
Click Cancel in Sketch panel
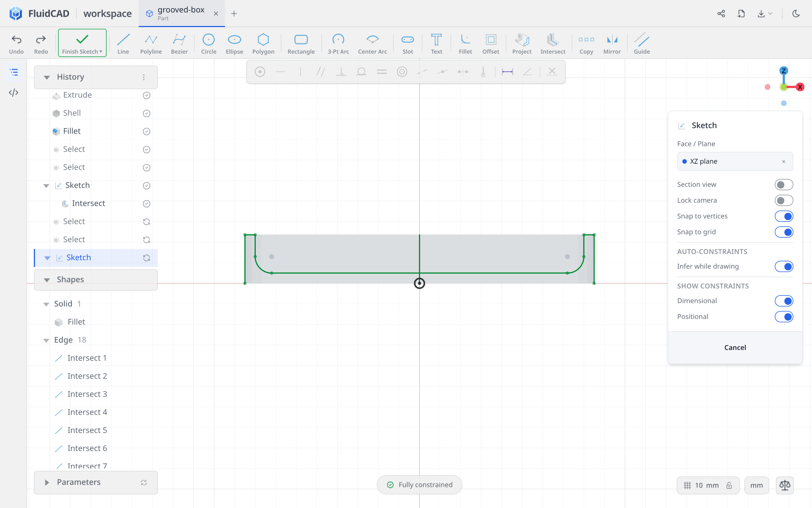(x=735, y=347)
